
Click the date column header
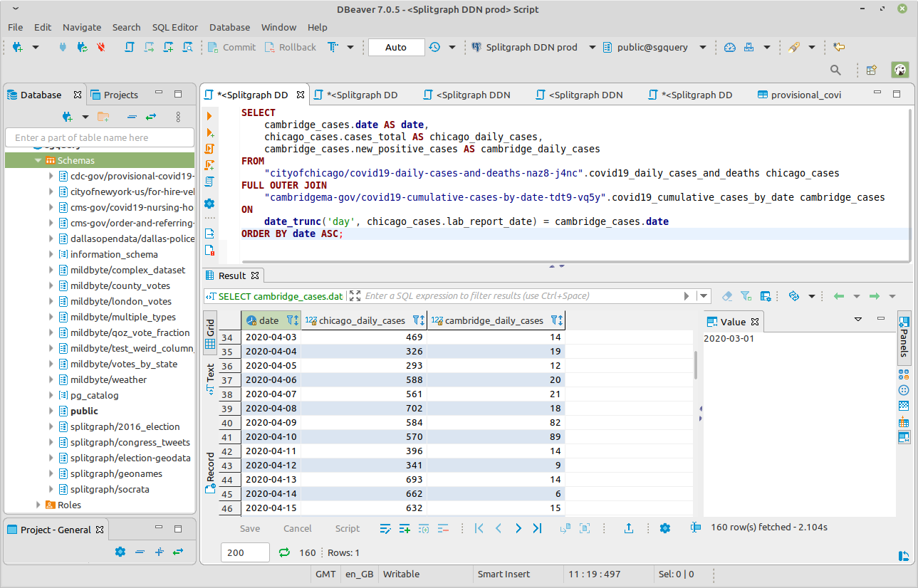tap(268, 320)
